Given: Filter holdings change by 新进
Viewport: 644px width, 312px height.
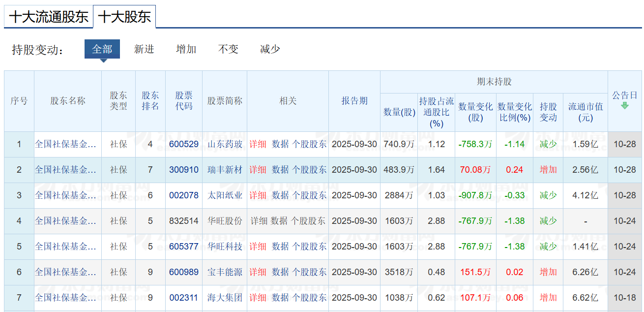Looking at the screenshot, I should (x=144, y=49).
